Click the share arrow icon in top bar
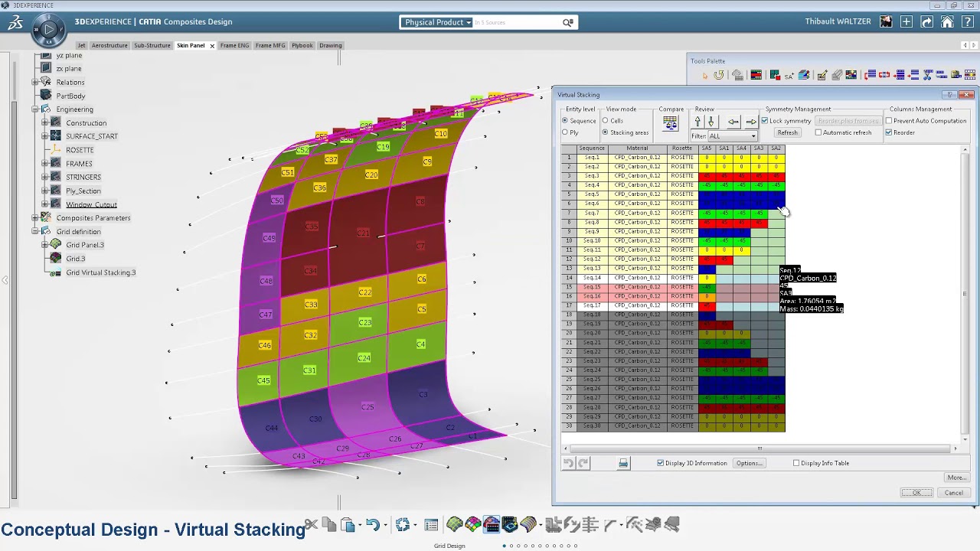980x551 pixels. 927,22
